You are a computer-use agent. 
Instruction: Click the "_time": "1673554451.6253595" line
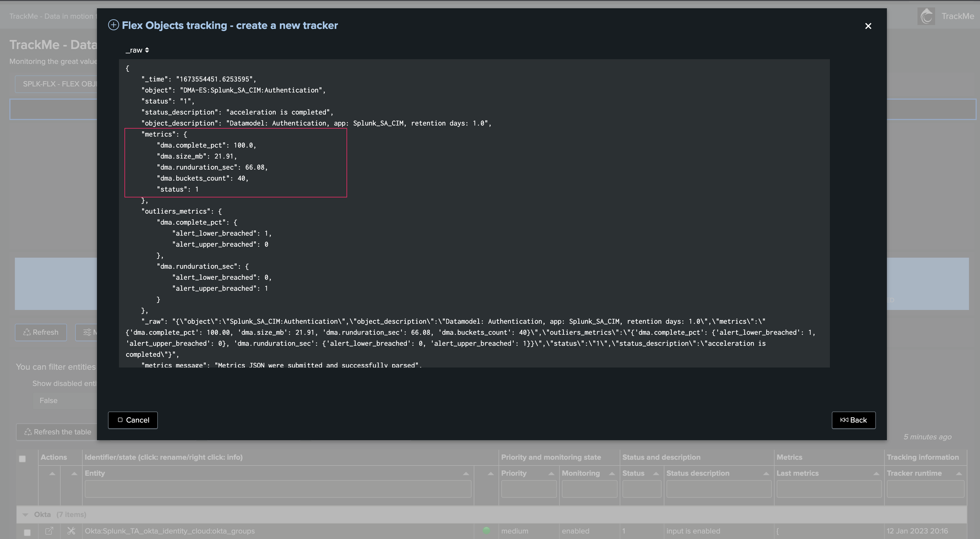199,79
